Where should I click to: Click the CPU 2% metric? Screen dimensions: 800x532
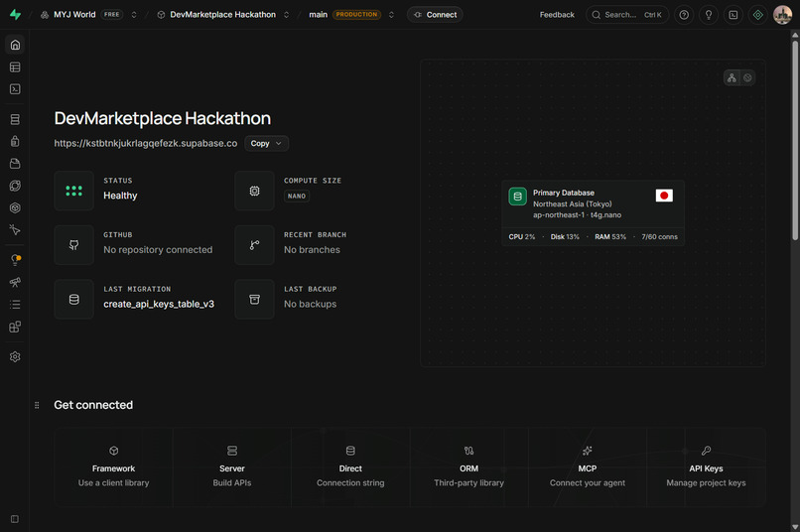(521, 236)
